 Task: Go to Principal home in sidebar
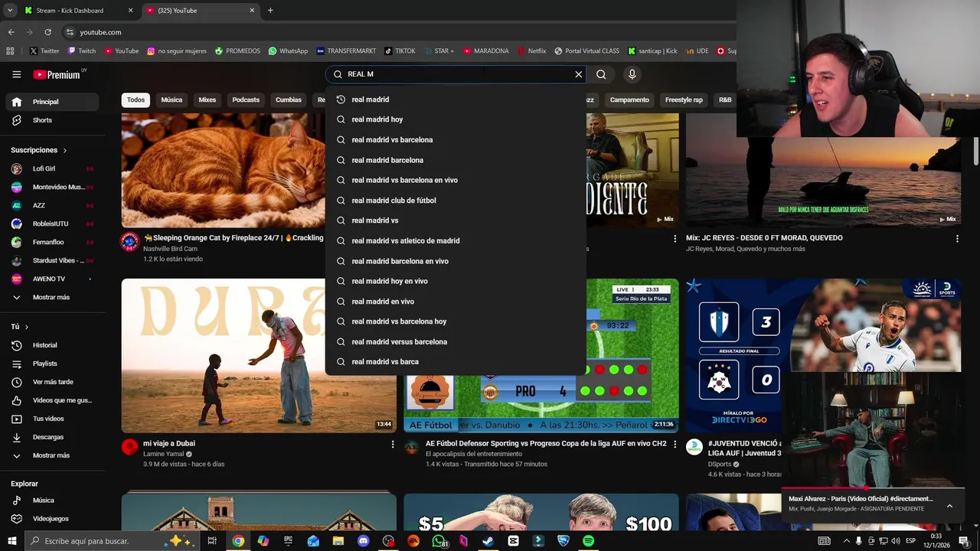[x=52, y=102]
